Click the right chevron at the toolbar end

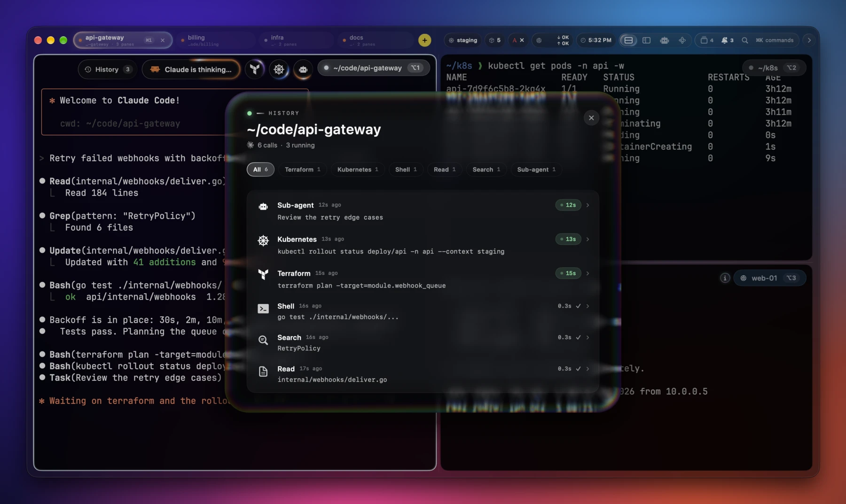coord(809,40)
